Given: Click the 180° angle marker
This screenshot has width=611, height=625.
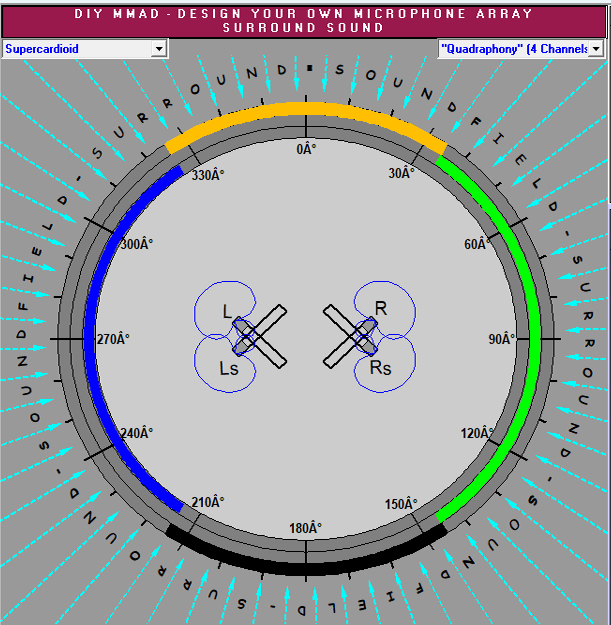Looking at the screenshot, I should pyautogui.click(x=305, y=528).
